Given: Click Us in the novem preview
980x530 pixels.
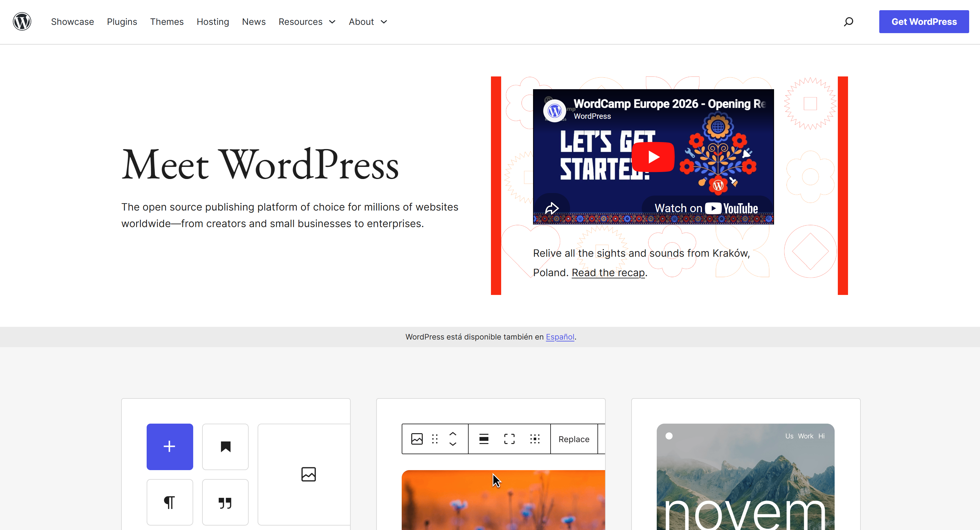Looking at the screenshot, I should coord(789,436).
